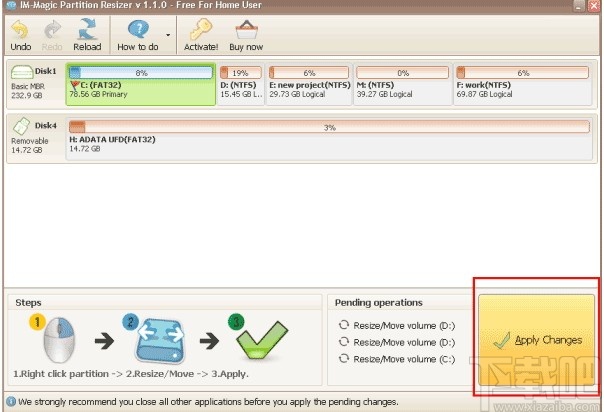Click the step 1 mouse icon
The height and width of the screenshot is (412, 604).
59,340
